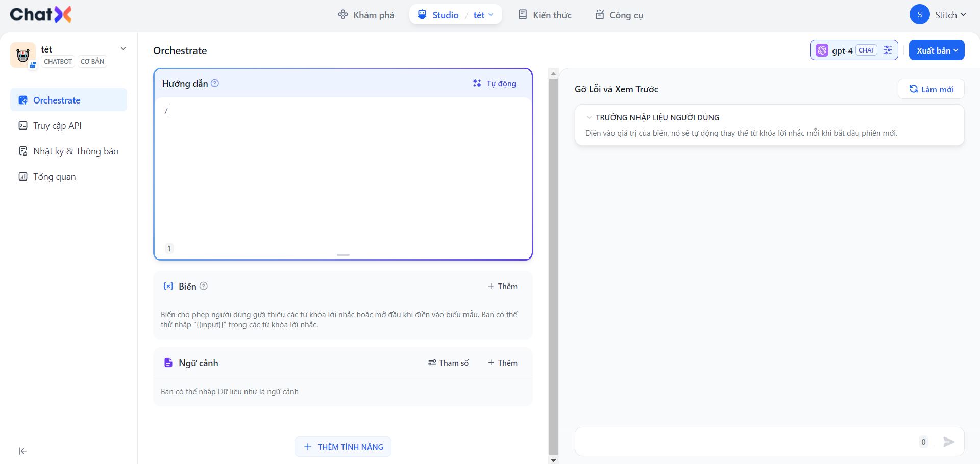Click the Ngữ cảnh document icon
This screenshot has height=464, width=980.
168,363
